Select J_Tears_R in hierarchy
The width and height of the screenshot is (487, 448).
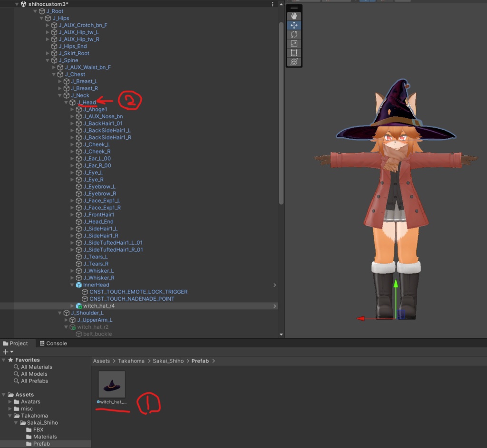pyautogui.click(x=96, y=264)
